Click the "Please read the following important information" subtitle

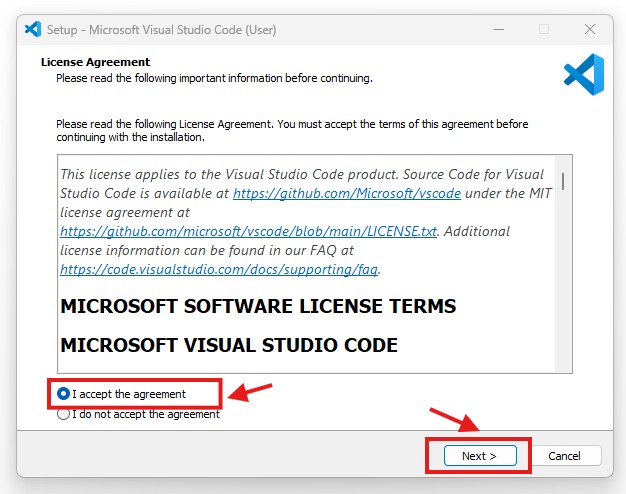click(214, 77)
